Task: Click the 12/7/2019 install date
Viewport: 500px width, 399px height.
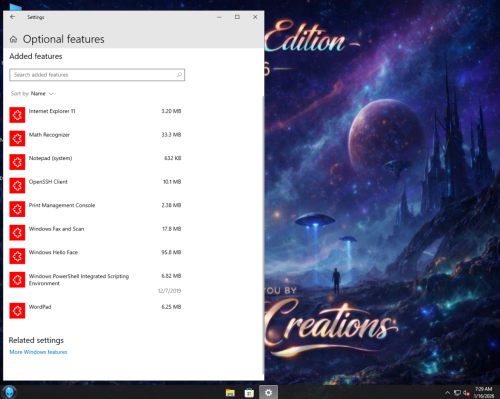Action: [170, 291]
